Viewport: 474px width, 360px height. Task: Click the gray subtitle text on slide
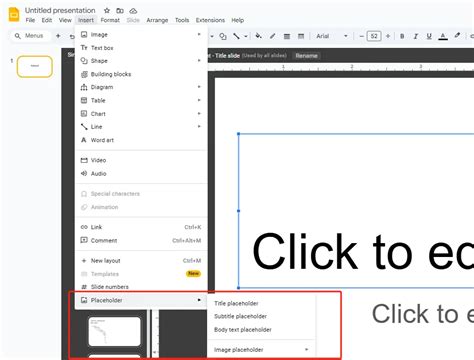coord(423,314)
